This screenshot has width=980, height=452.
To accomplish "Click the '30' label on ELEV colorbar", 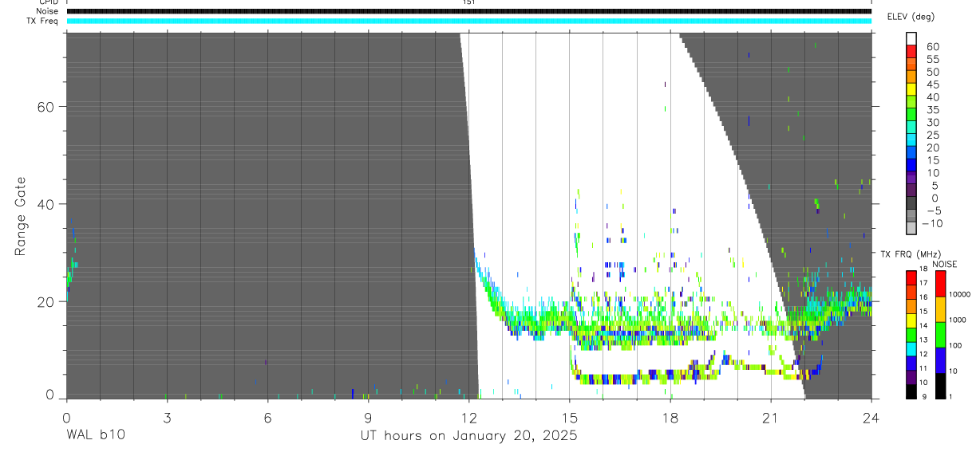I will 932,123.
